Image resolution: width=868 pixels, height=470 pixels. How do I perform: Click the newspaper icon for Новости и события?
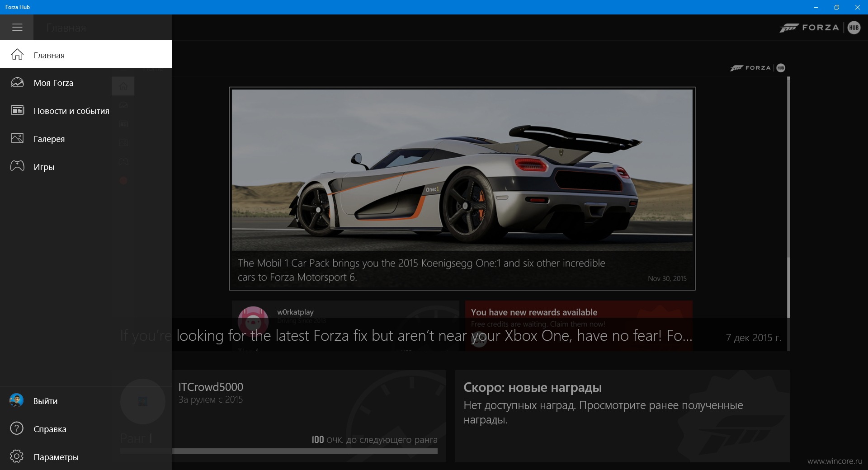click(x=17, y=110)
